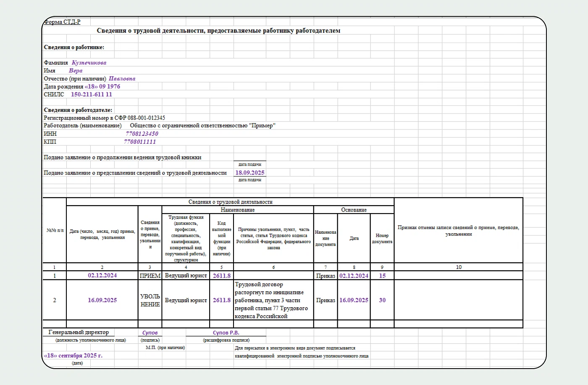Click the function code '2611.8' in row 1
This screenshot has width=588, height=385.
coord(222,276)
